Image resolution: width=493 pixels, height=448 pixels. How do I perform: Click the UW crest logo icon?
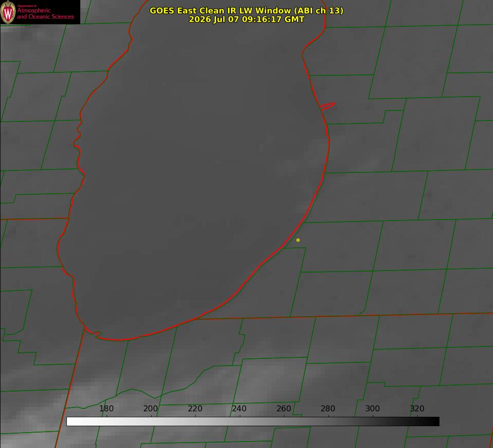[8, 12]
